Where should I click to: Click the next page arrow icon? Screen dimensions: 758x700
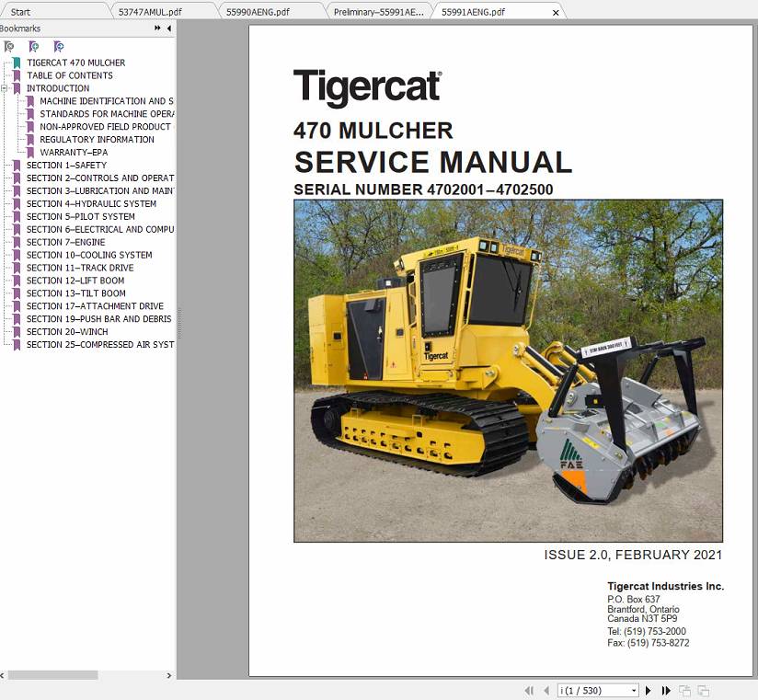point(649,690)
